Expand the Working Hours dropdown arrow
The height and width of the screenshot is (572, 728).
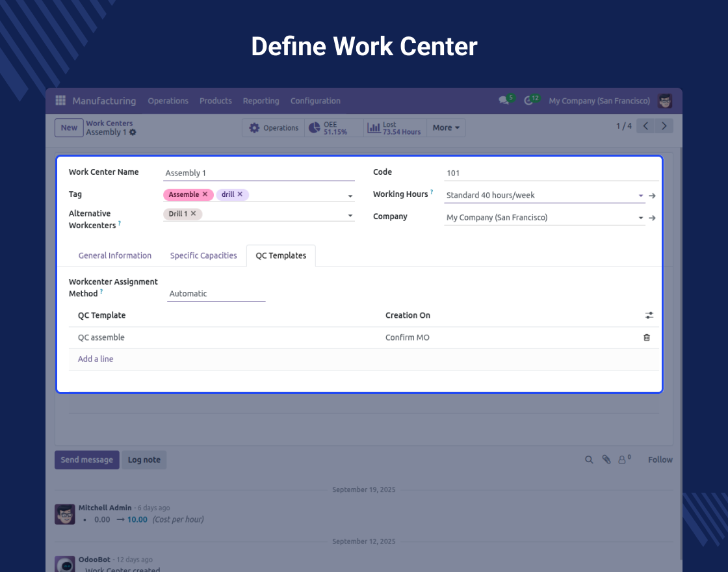(641, 196)
